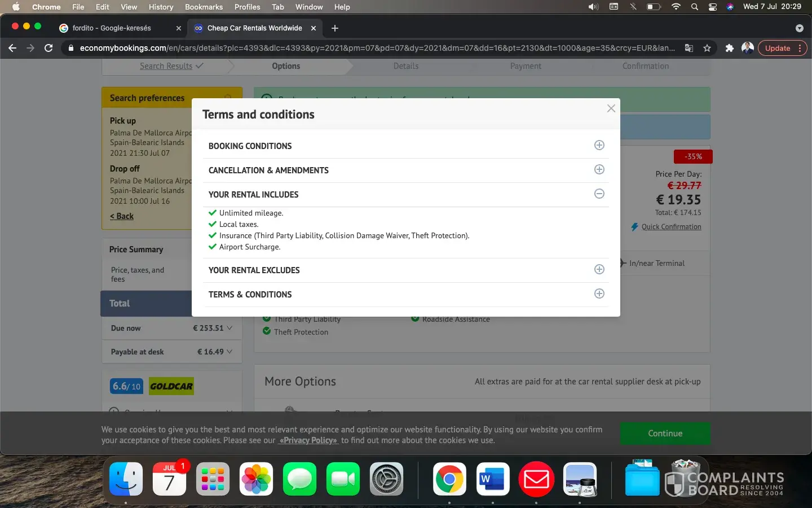
Task: Click the Continue button on cookie banner
Action: pos(665,433)
